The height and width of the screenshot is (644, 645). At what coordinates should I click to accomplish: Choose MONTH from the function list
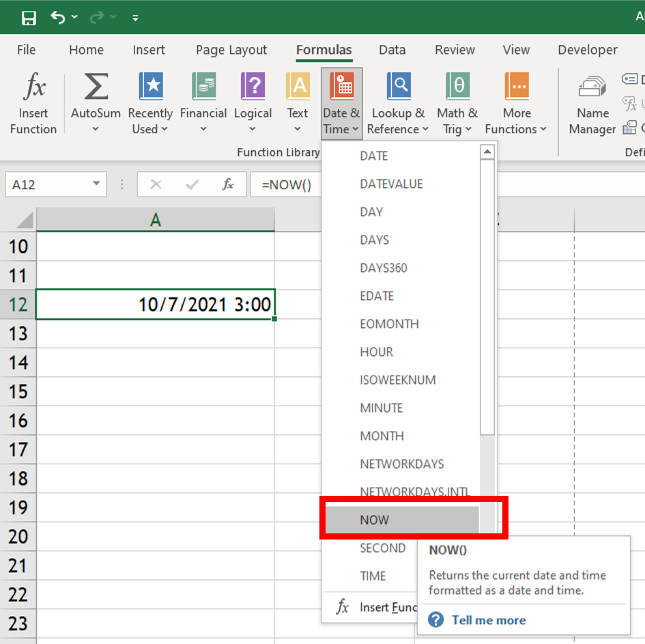(x=401, y=436)
